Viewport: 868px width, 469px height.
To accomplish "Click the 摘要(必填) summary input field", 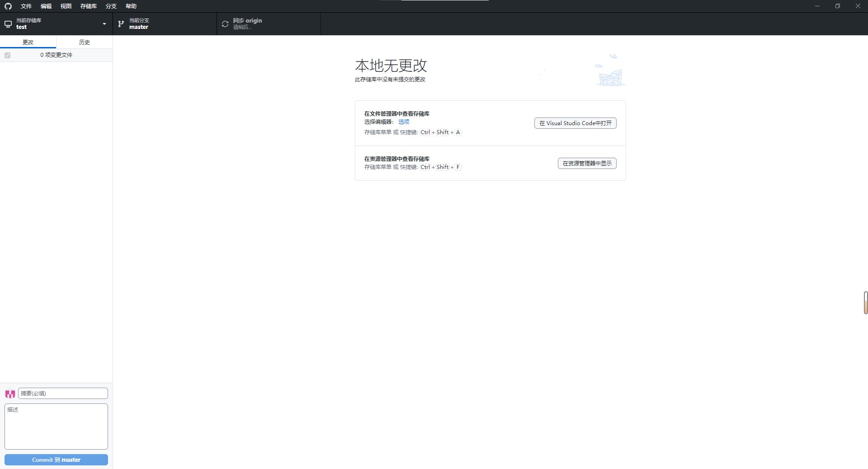I will tap(63, 394).
